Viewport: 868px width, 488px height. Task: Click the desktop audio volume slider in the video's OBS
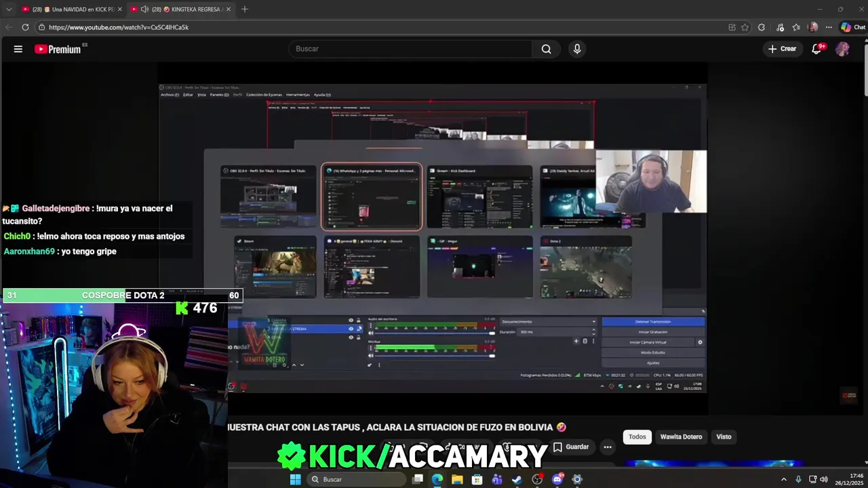click(x=435, y=333)
